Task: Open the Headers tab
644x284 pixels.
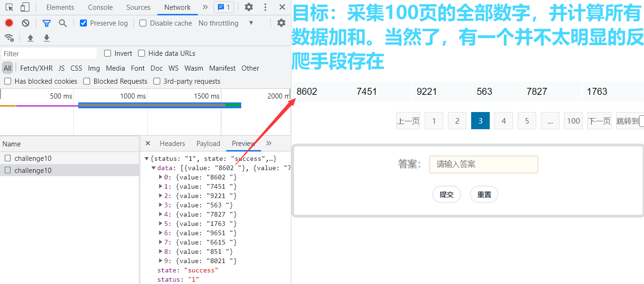Action: coord(172,144)
